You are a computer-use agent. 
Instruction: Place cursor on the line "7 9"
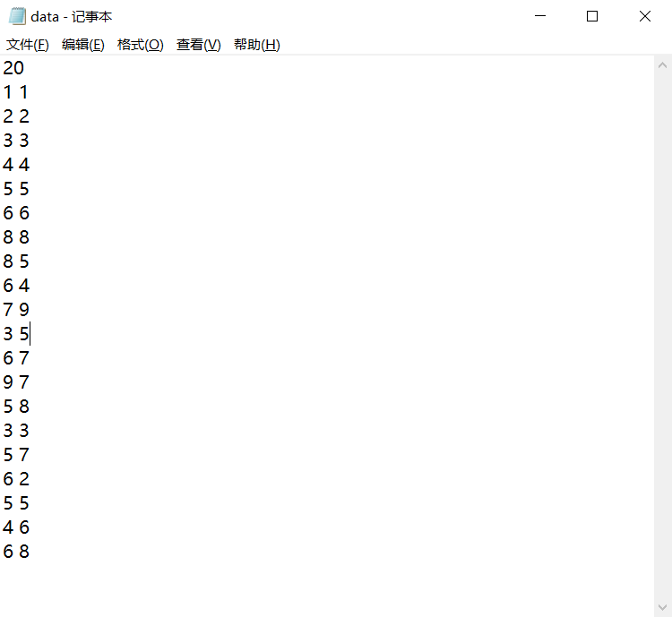point(16,310)
